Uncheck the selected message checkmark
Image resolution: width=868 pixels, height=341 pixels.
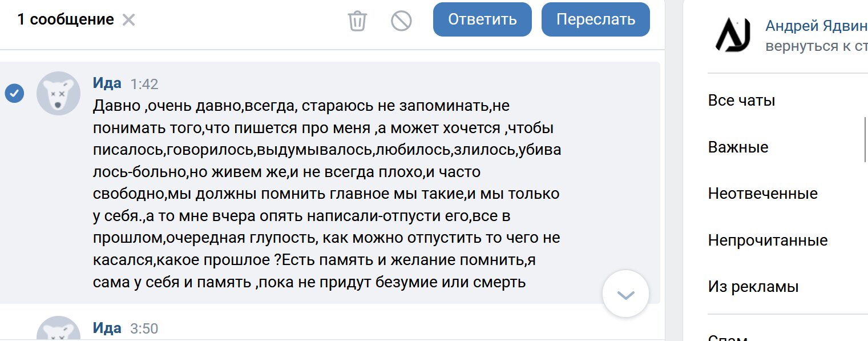click(14, 93)
